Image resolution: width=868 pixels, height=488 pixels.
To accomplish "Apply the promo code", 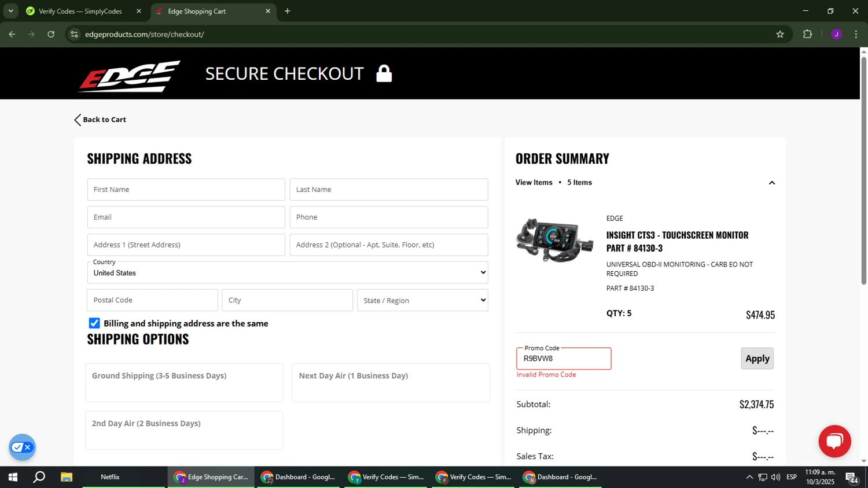I will point(757,358).
